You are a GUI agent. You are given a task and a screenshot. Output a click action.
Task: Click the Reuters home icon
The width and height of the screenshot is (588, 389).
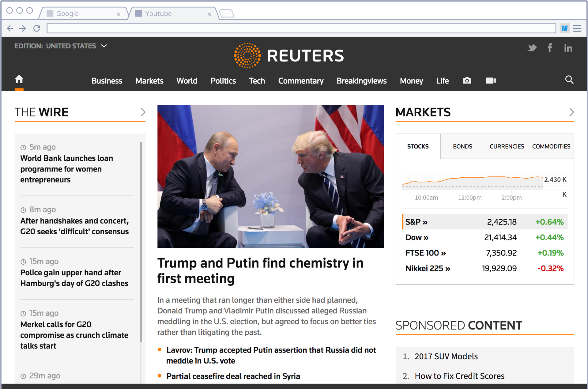(x=19, y=80)
